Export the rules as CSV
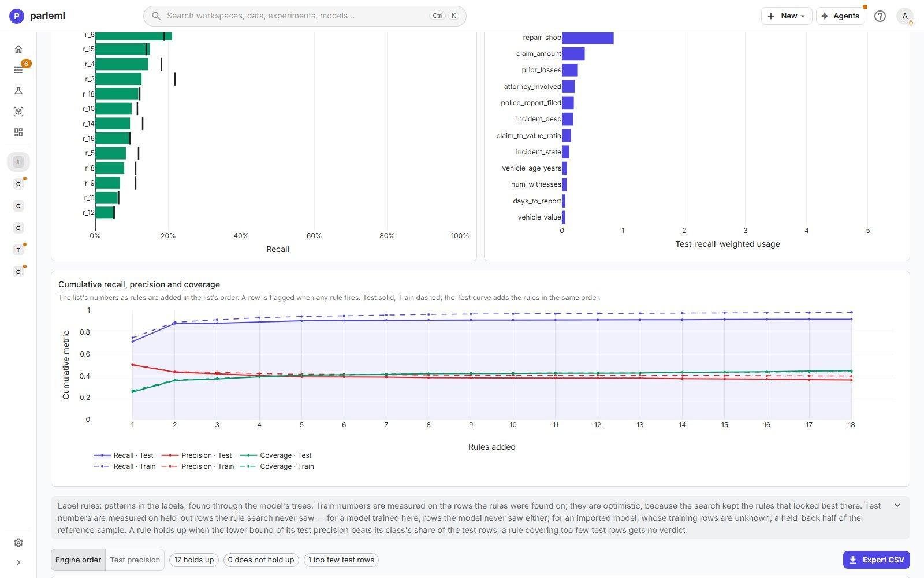This screenshot has height=578, width=924. (876, 560)
